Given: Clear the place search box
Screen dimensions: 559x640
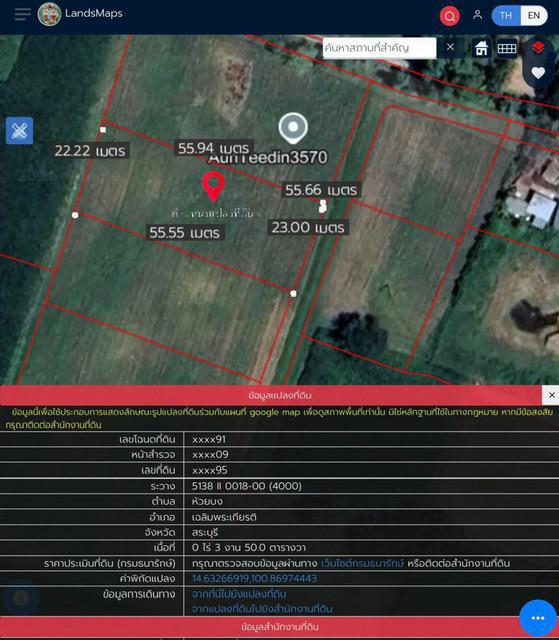Looking at the screenshot, I should (450, 47).
